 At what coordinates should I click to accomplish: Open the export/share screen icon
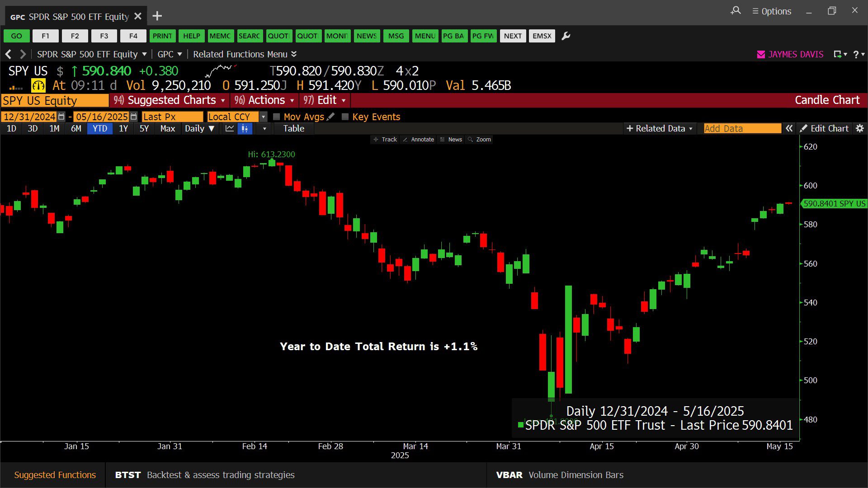point(840,54)
